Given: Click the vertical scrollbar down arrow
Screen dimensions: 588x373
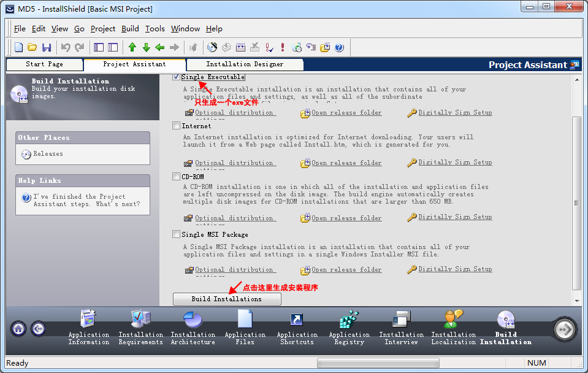Looking at the screenshot, I should (x=577, y=301).
